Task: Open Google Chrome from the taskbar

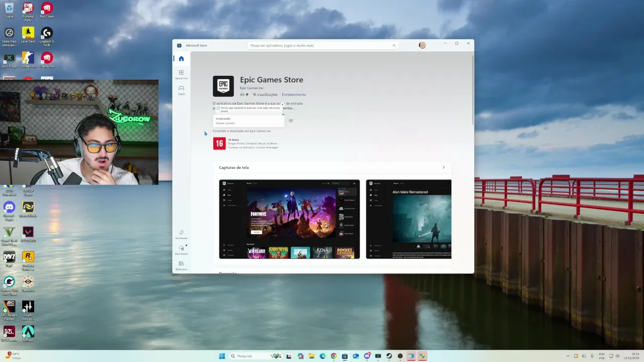Action: click(x=334, y=356)
